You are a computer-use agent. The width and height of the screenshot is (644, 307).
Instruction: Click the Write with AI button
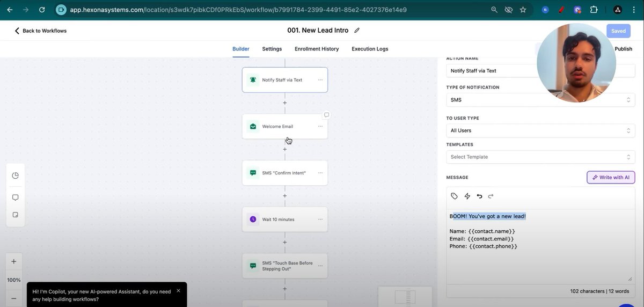point(611,177)
